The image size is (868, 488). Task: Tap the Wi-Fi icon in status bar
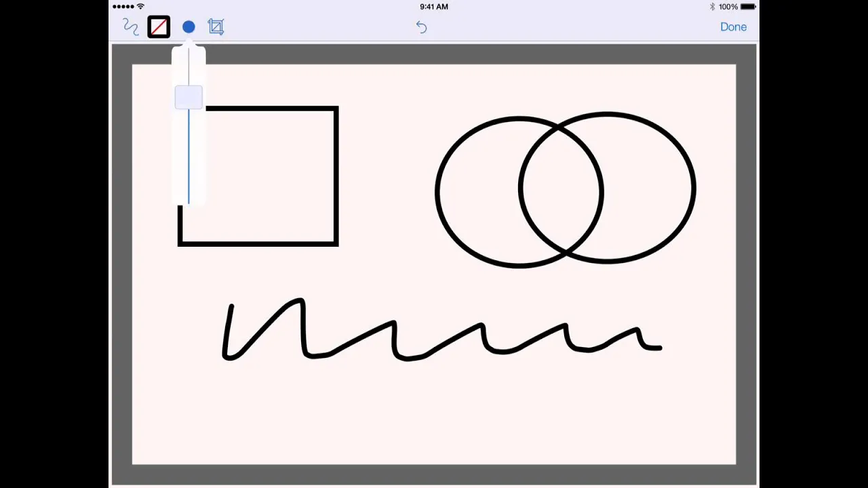(140, 7)
